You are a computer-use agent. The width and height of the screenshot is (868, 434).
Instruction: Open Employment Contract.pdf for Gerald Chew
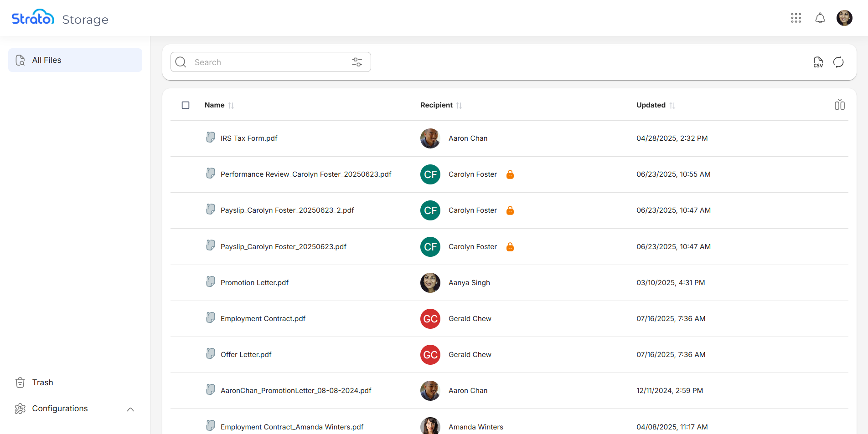[263, 319]
